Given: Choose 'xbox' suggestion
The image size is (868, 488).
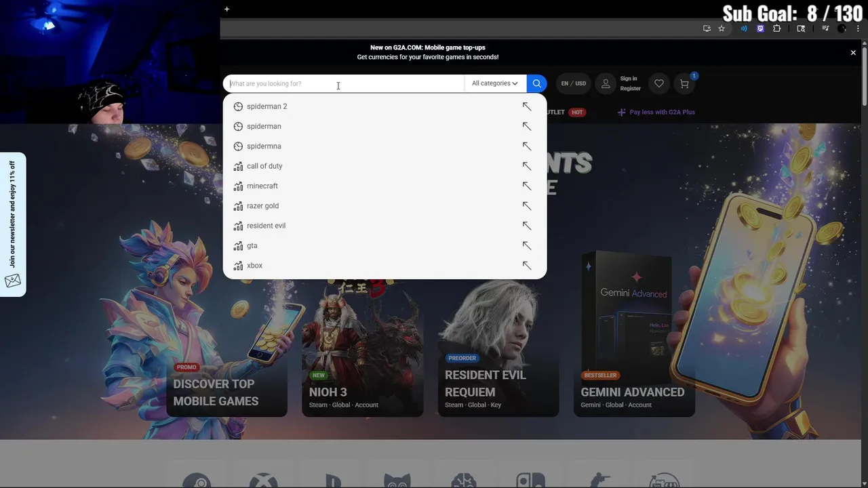Looking at the screenshot, I should point(254,266).
